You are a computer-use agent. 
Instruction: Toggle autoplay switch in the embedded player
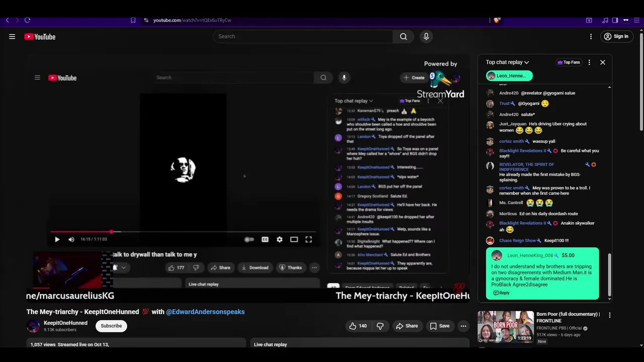249,239
